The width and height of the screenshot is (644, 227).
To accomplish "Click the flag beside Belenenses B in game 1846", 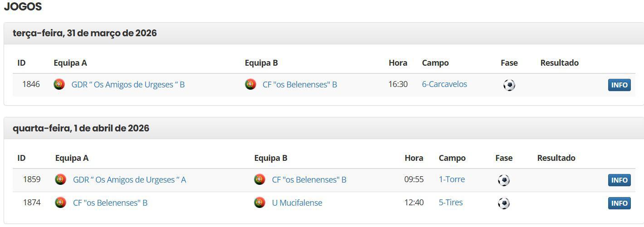I will pos(250,84).
